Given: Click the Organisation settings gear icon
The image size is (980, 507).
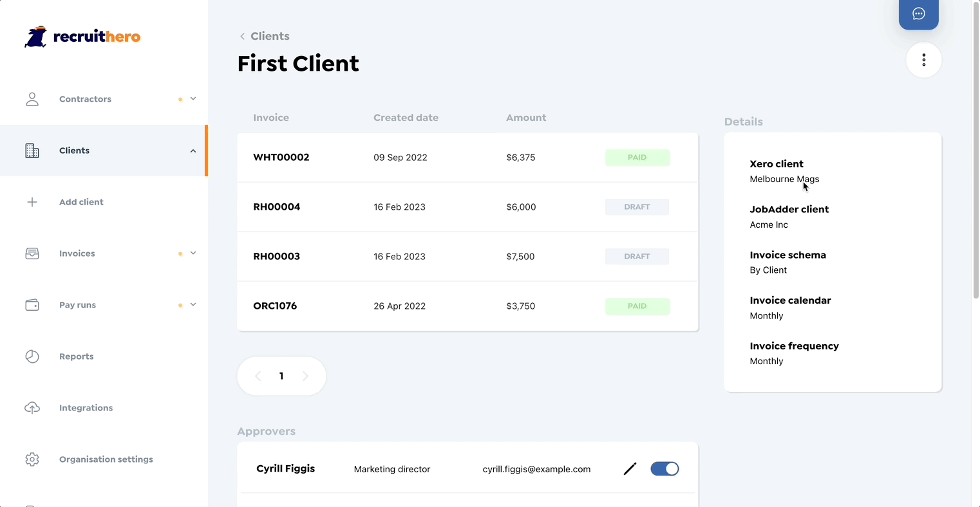Looking at the screenshot, I should pyautogui.click(x=32, y=459).
